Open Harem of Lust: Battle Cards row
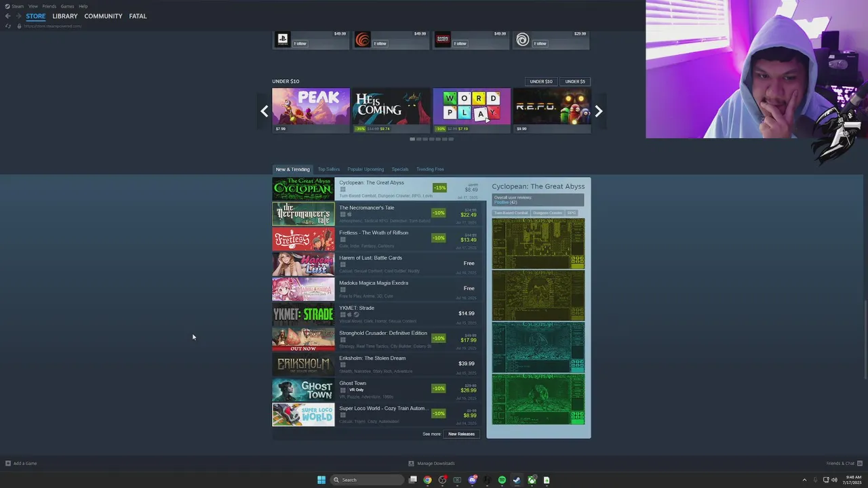 (377, 264)
